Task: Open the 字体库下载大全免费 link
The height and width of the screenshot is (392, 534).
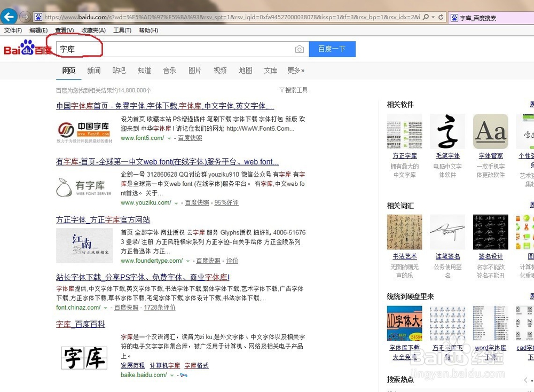Action: (405, 352)
